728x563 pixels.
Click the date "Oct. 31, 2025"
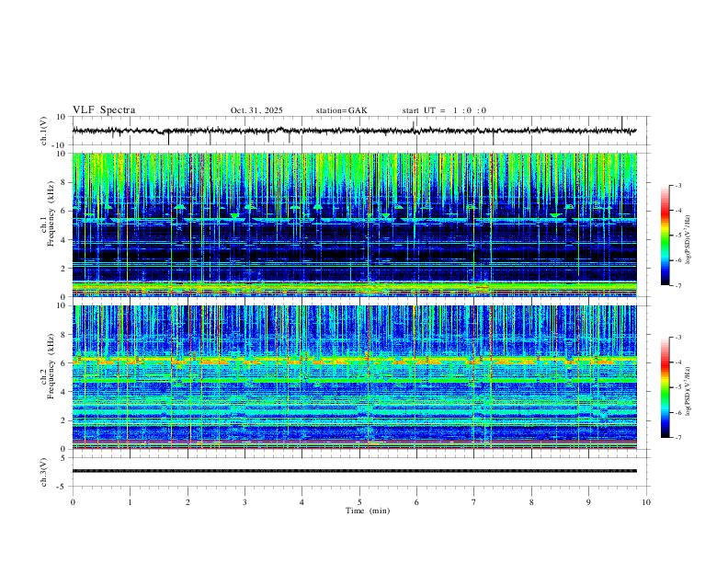coord(256,110)
